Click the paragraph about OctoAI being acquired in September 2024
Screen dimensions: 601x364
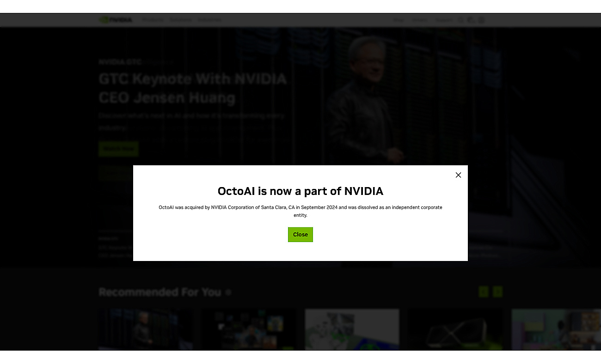coord(300,211)
